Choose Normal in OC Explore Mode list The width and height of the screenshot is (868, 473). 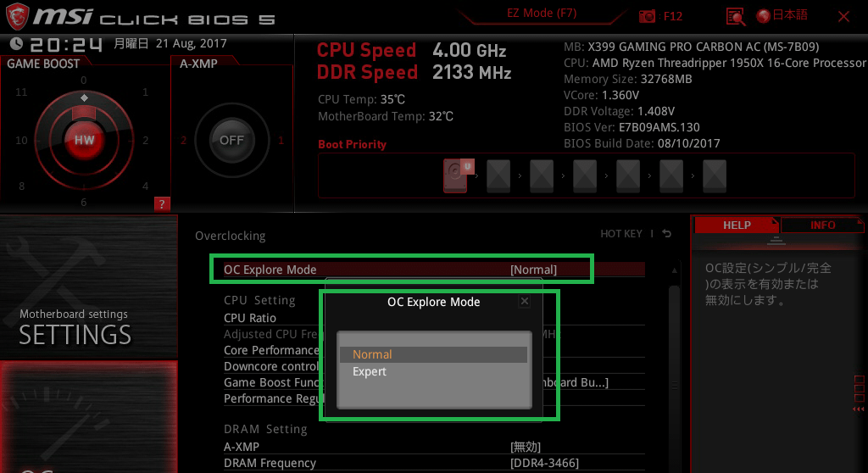coord(433,354)
